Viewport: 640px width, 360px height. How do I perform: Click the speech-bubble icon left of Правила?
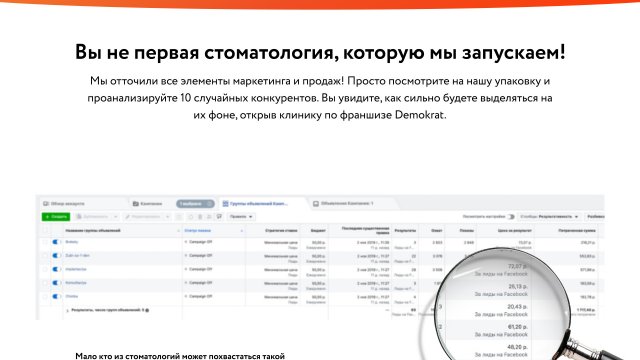coord(219,216)
